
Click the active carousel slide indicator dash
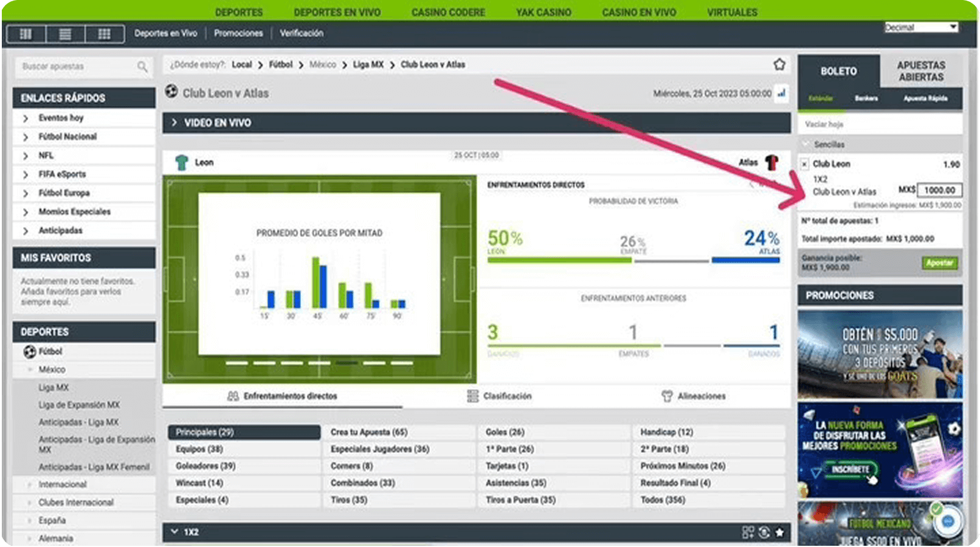347,363
